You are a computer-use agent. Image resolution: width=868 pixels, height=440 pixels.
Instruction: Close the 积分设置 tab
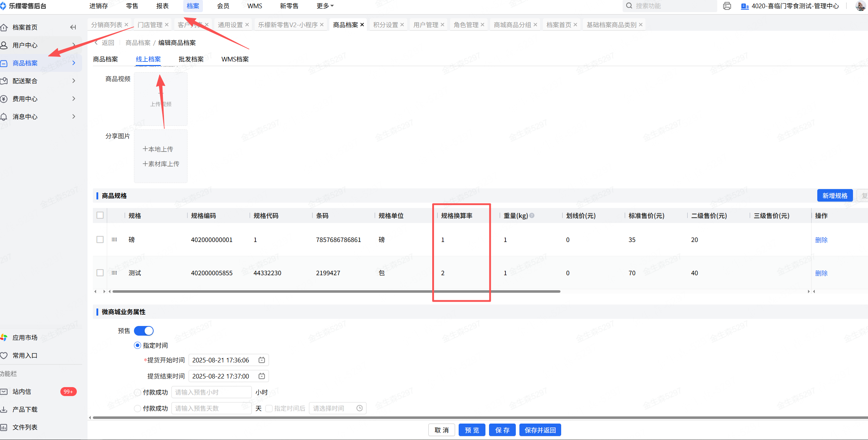coord(402,25)
